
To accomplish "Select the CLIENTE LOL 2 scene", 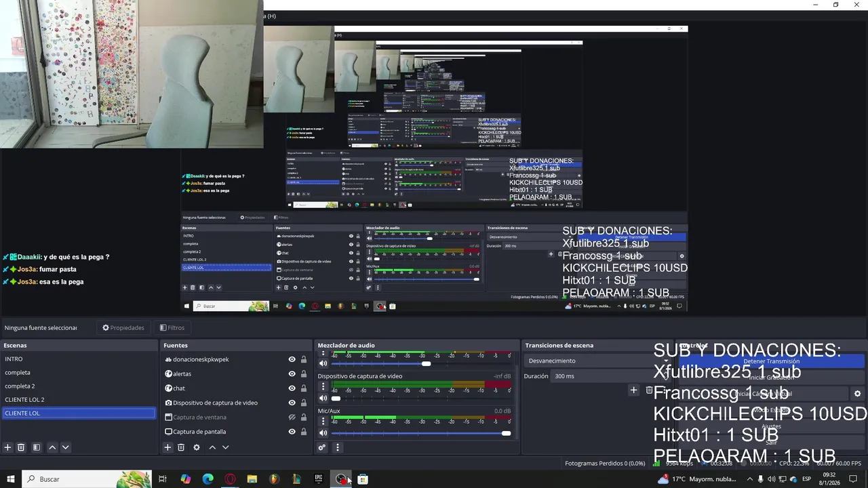I will coord(79,400).
